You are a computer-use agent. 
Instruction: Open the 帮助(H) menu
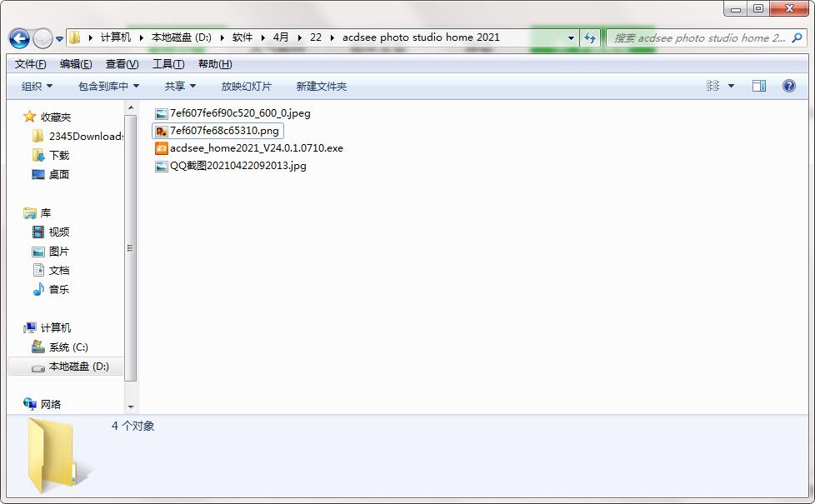[x=215, y=64]
